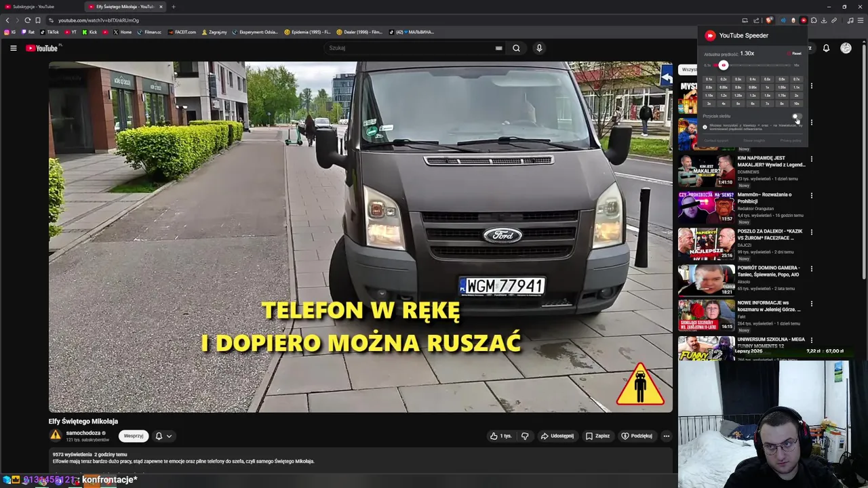Set playback speed to 1x

768,87
